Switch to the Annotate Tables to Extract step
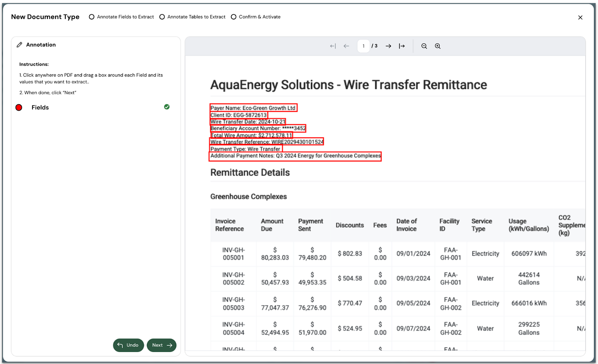Image resolution: width=598 pixels, height=364 pixels. [x=162, y=17]
